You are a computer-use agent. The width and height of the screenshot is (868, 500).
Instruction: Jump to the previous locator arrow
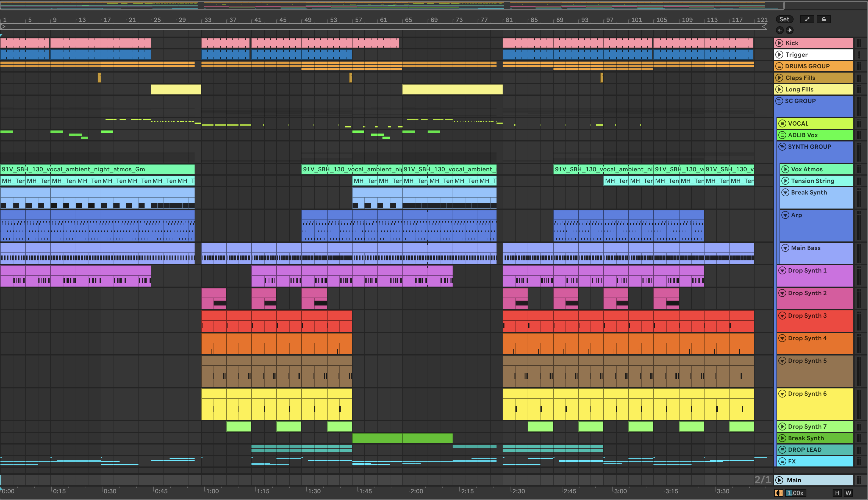coord(780,30)
